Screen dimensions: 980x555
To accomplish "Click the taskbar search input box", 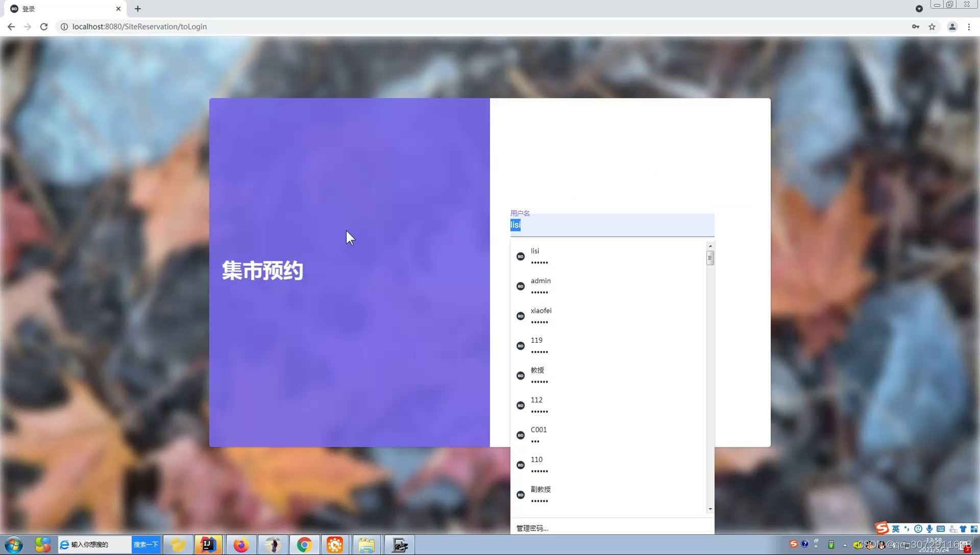I will coord(94,545).
